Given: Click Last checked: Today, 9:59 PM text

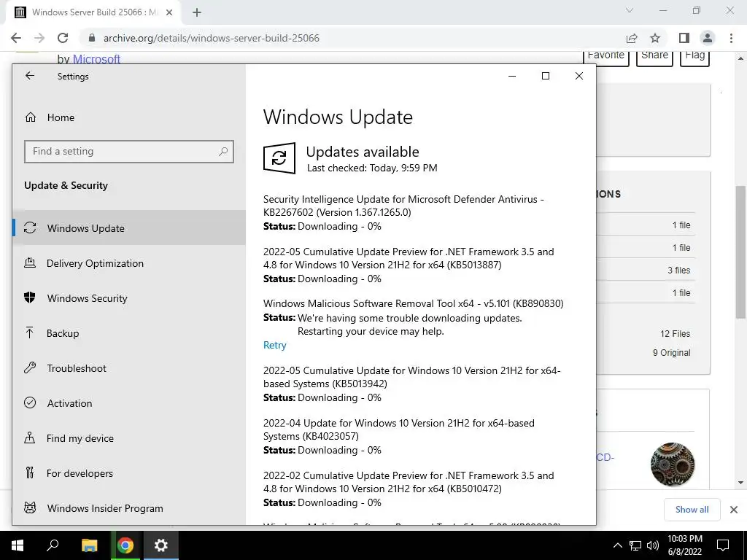Looking at the screenshot, I should [x=372, y=168].
